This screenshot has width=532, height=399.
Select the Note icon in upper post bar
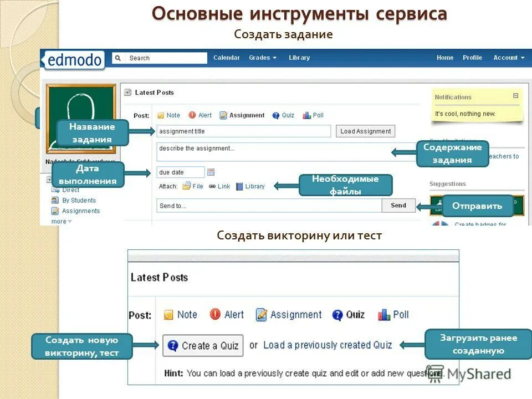tap(161, 115)
